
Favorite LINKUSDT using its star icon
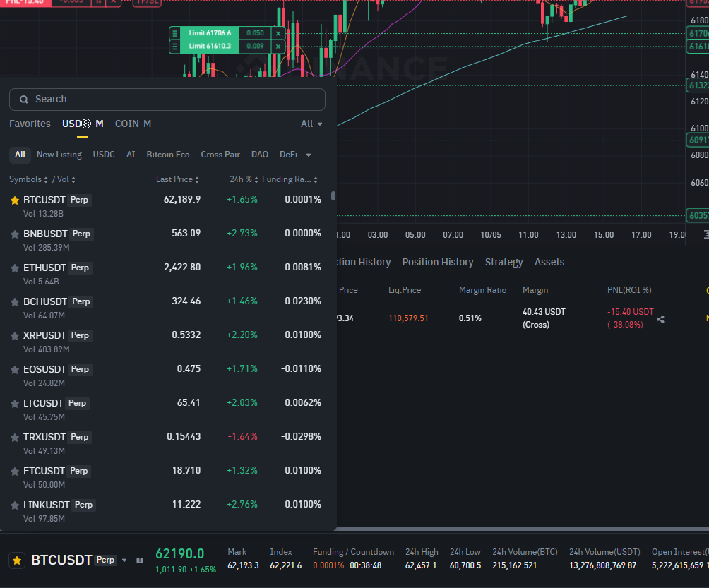coord(15,505)
